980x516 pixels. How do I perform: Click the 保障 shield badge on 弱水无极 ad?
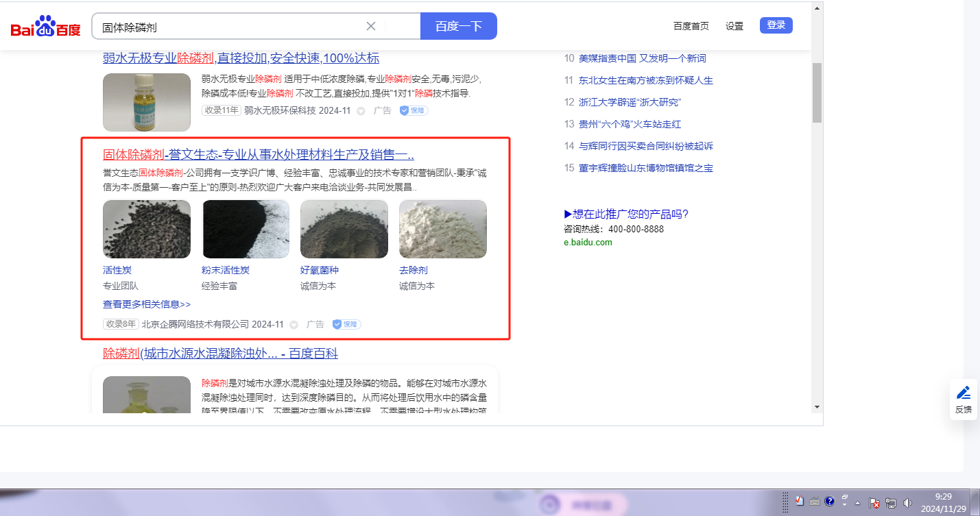click(x=414, y=110)
